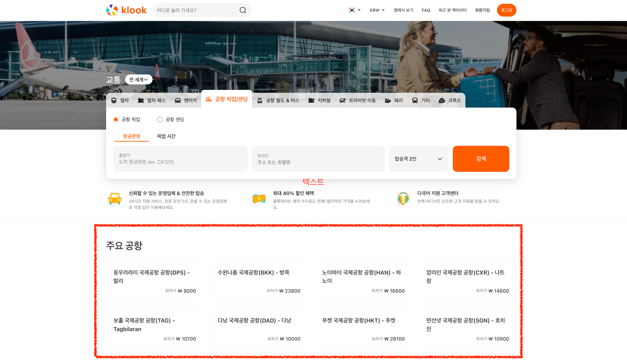Open the language dropdown arrow

tap(359, 10)
